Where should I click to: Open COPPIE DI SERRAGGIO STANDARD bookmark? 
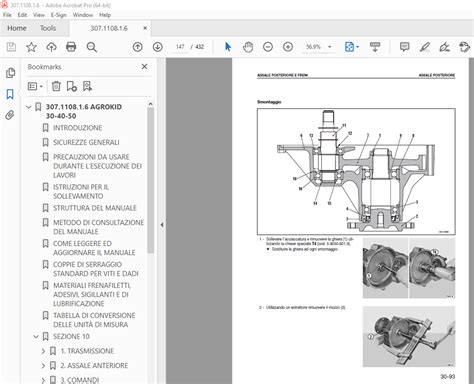[x=96, y=269]
